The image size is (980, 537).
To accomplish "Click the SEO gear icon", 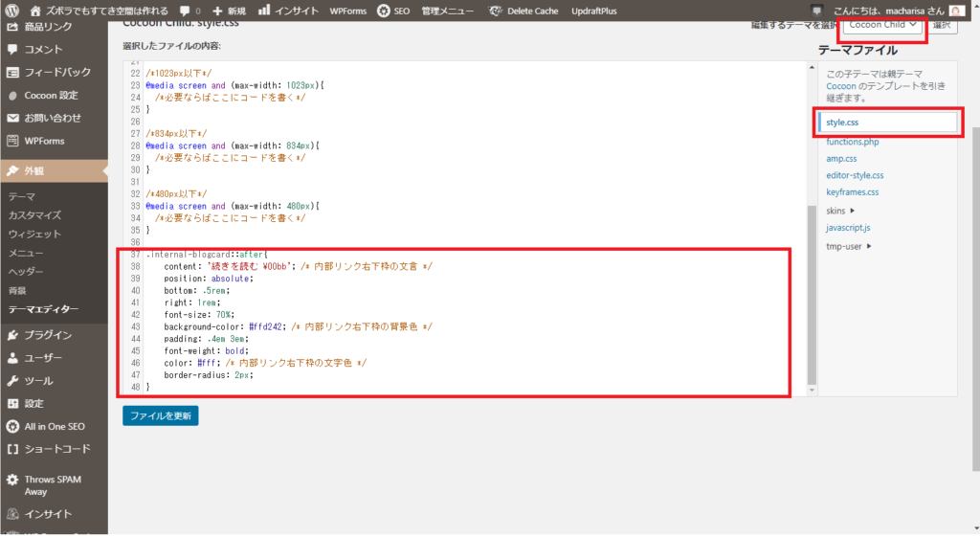I will 383,11.
